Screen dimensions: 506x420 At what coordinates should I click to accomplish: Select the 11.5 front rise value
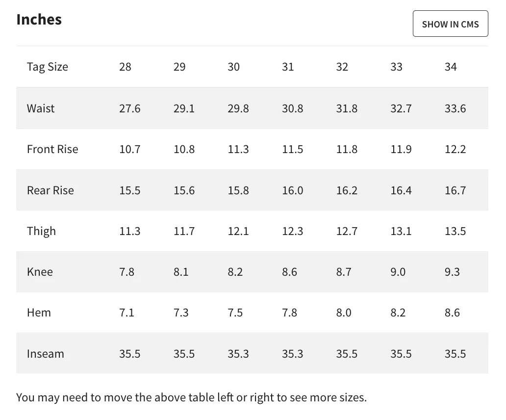pos(292,149)
